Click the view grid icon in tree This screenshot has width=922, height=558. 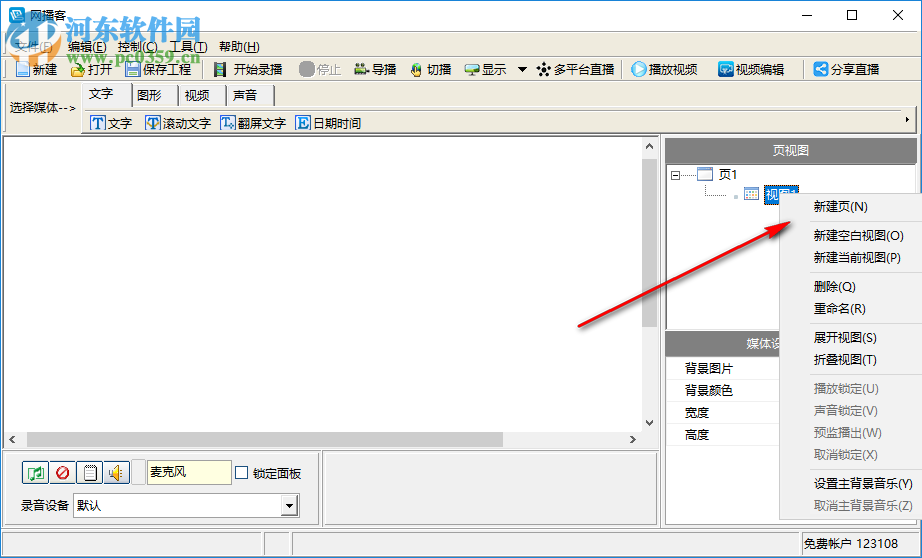pos(751,194)
